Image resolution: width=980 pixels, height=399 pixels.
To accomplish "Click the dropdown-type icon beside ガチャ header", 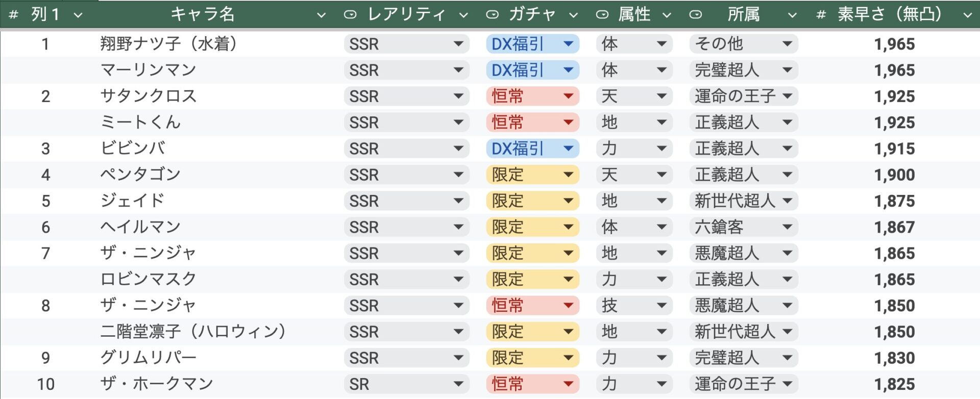I will (492, 15).
